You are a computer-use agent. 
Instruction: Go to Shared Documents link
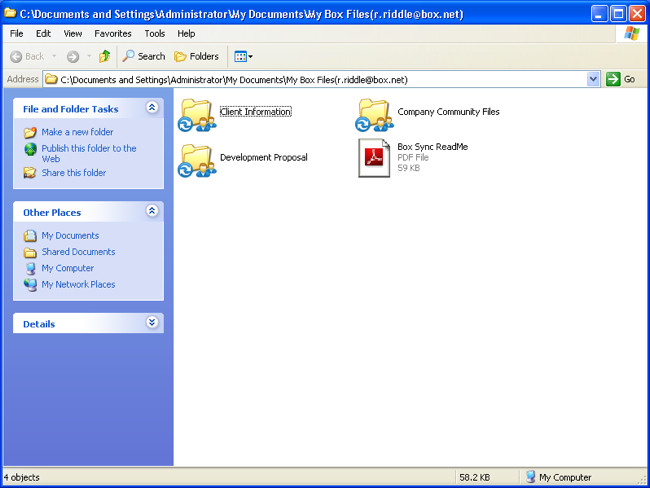(78, 252)
